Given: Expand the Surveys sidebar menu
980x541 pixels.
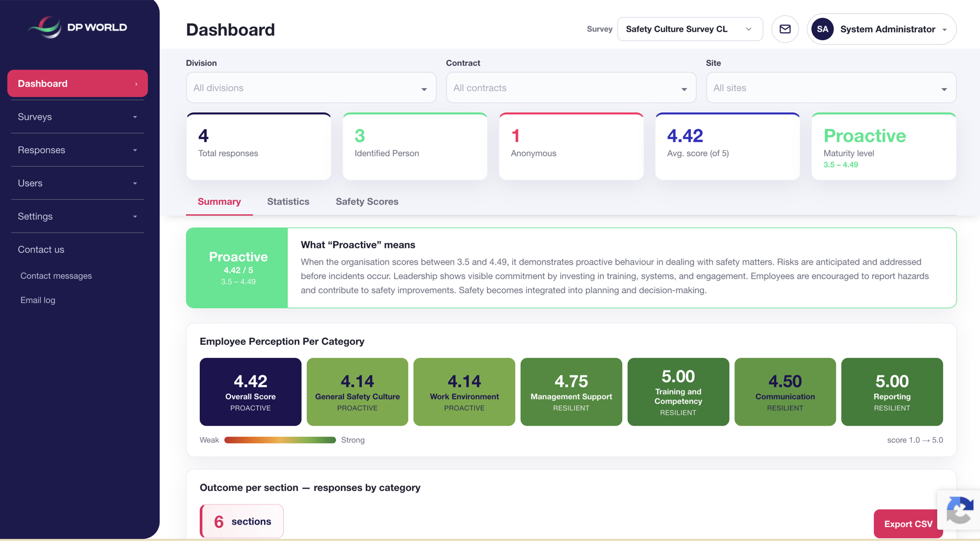Looking at the screenshot, I should 77,117.
